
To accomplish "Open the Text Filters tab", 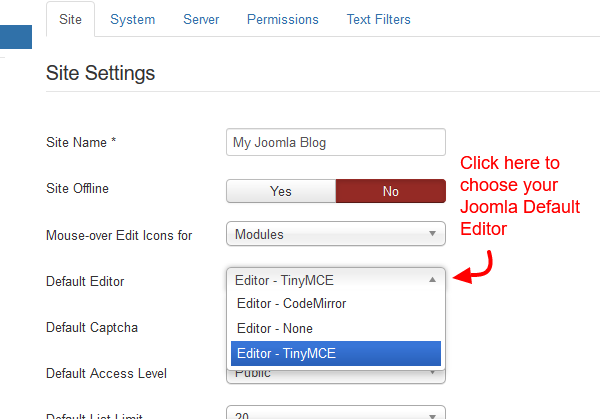I will [378, 20].
